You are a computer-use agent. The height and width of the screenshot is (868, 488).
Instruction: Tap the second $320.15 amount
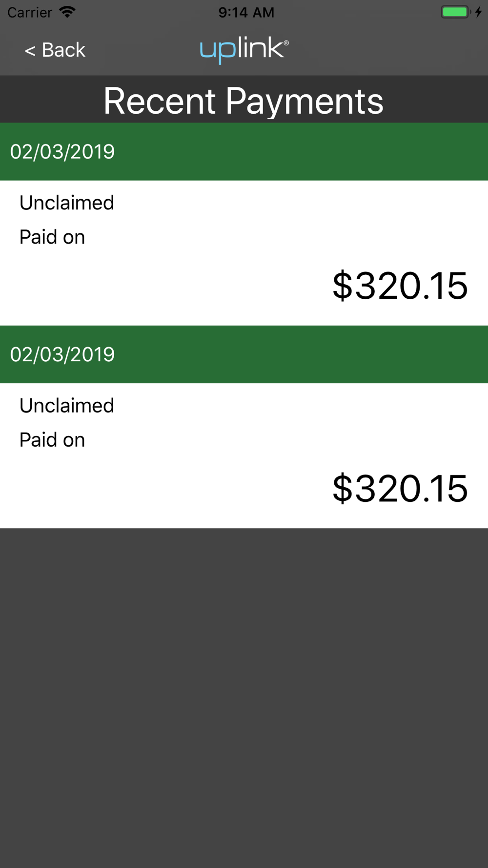coord(400,488)
